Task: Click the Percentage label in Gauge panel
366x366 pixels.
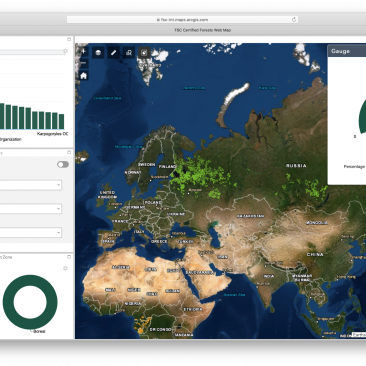Action: click(x=354, y=166)
